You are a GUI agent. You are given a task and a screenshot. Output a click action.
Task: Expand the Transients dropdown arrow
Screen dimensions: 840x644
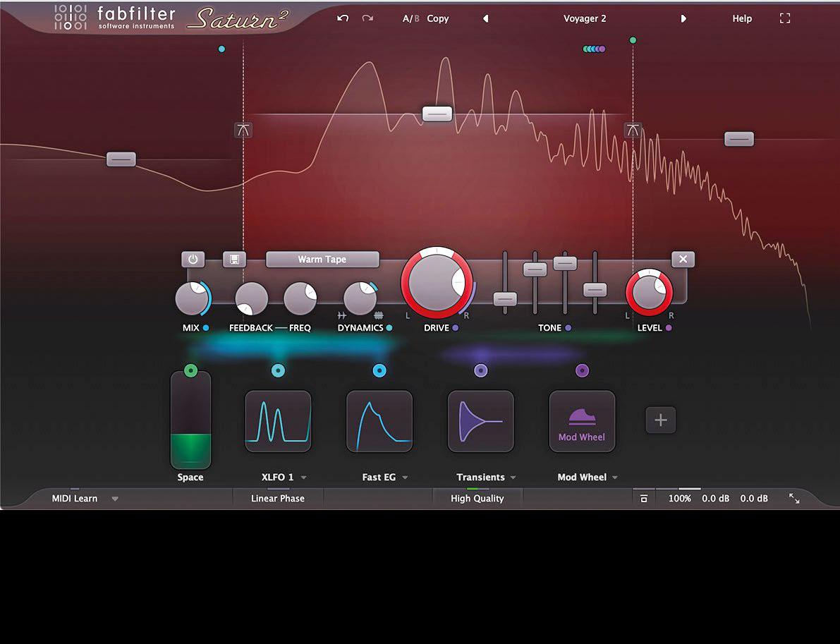click(513, 478)
